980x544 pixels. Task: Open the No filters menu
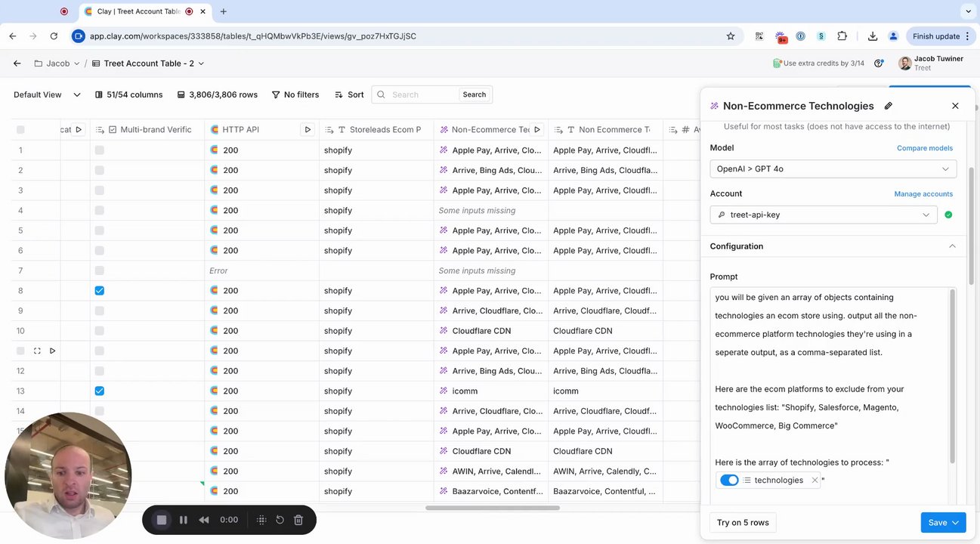click(x=295, y=94)
